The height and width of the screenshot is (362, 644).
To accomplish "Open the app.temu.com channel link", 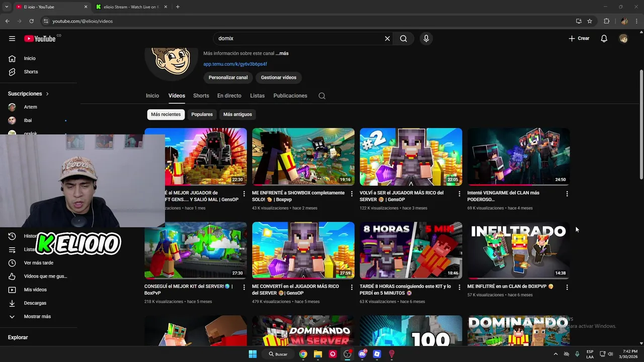I will coord(235,64).
